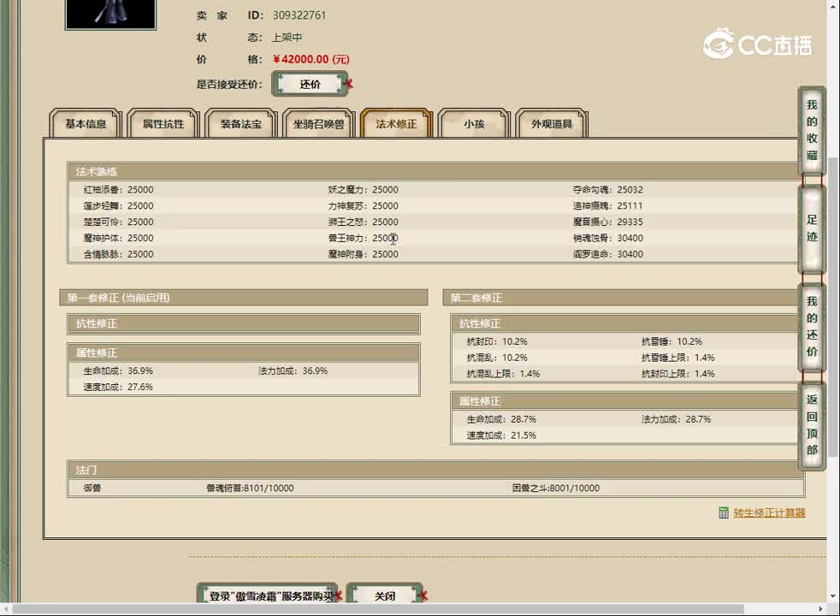Image resolution: width=840 pixels, height=616 pixels.
Task: Click 狮王之怒: 25000 entry
Action: point(364,222)
